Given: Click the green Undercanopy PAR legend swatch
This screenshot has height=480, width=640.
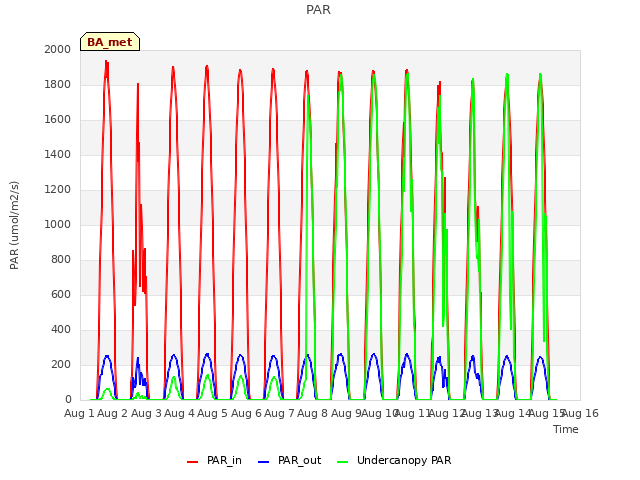Looking at the screenshot, I should 343,462.
